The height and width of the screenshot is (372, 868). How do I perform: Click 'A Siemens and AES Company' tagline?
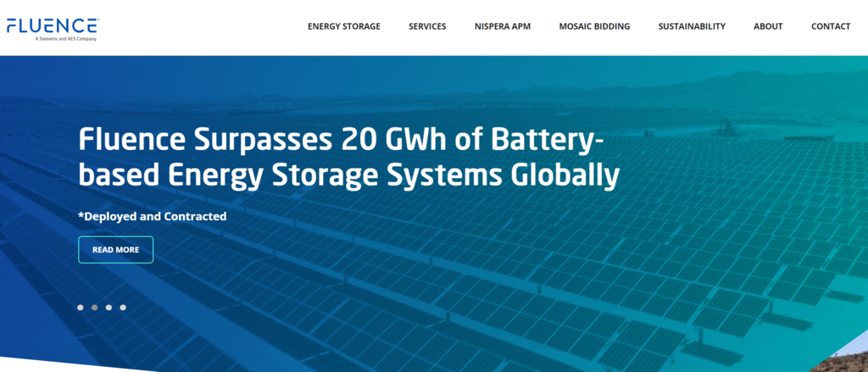click(66, 39)
